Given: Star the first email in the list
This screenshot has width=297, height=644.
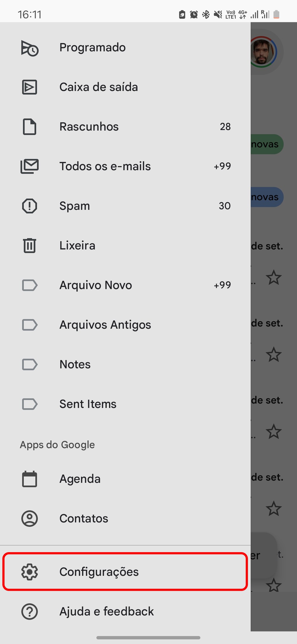Looking at the screenshot, I should point(274,278).
